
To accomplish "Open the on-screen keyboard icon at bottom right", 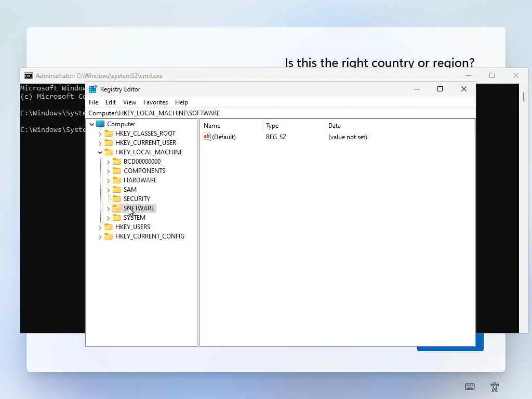I will click(470, 387).
